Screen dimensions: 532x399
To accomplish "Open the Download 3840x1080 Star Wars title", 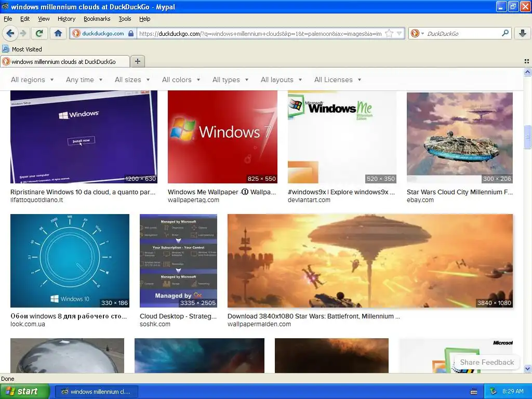I will click(314, 316).
